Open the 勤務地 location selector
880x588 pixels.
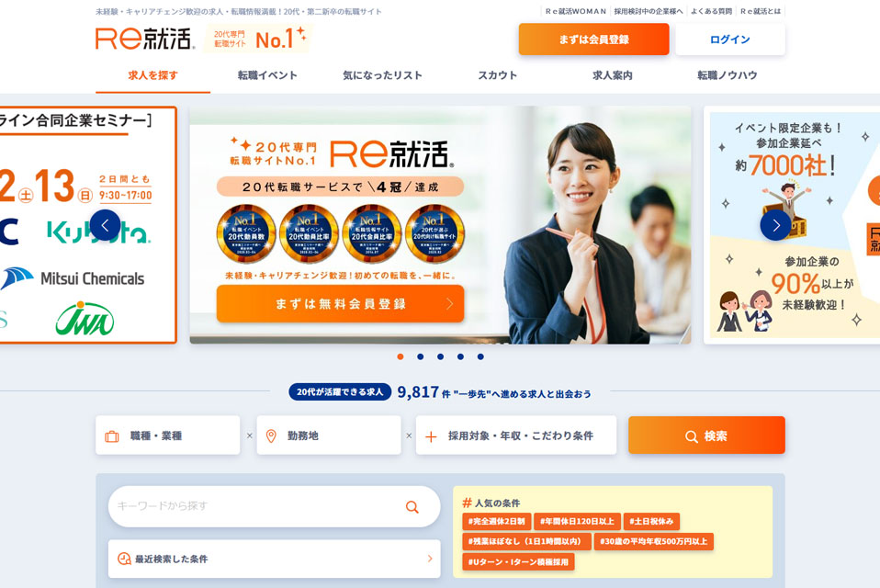329,435
